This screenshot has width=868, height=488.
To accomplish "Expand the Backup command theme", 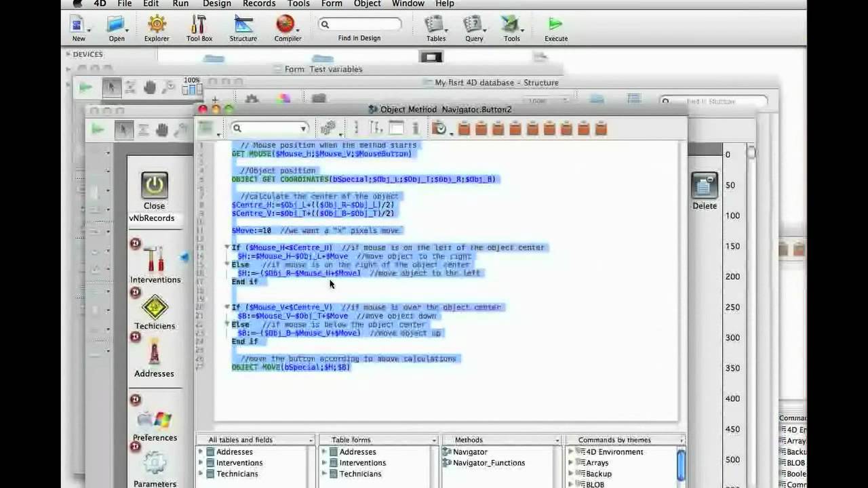I will click(x=570, y=474).
